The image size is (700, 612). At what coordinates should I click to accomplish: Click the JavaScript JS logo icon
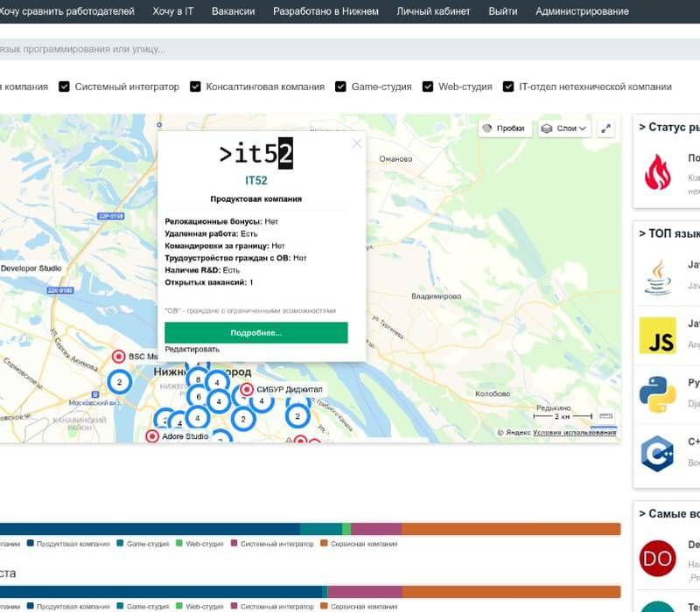coord(657,336)
